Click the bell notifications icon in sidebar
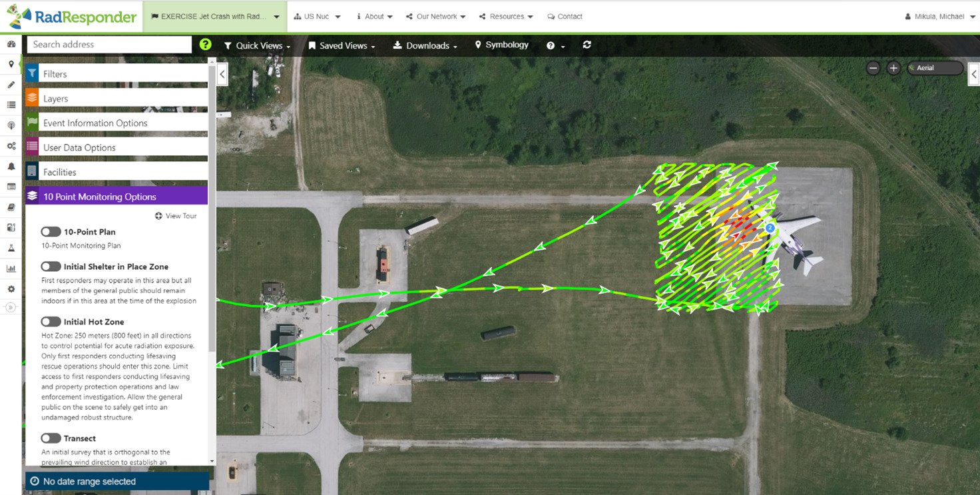 11,166
